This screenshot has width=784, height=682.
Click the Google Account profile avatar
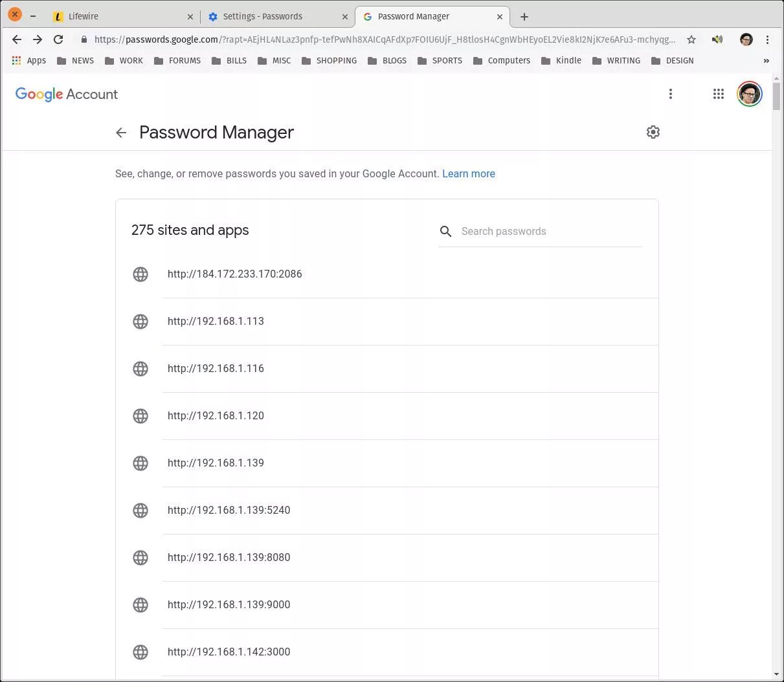tap(750, 94)
